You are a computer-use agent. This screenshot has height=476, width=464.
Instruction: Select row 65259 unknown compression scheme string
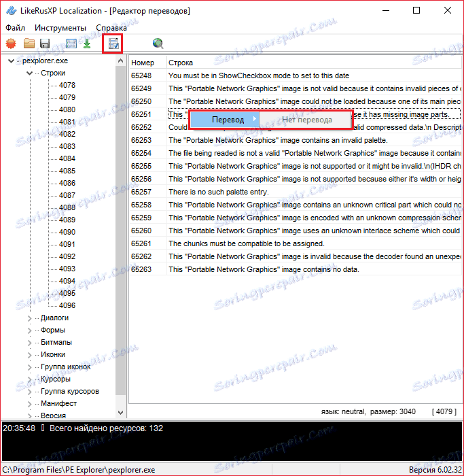(x=296, y=218)
